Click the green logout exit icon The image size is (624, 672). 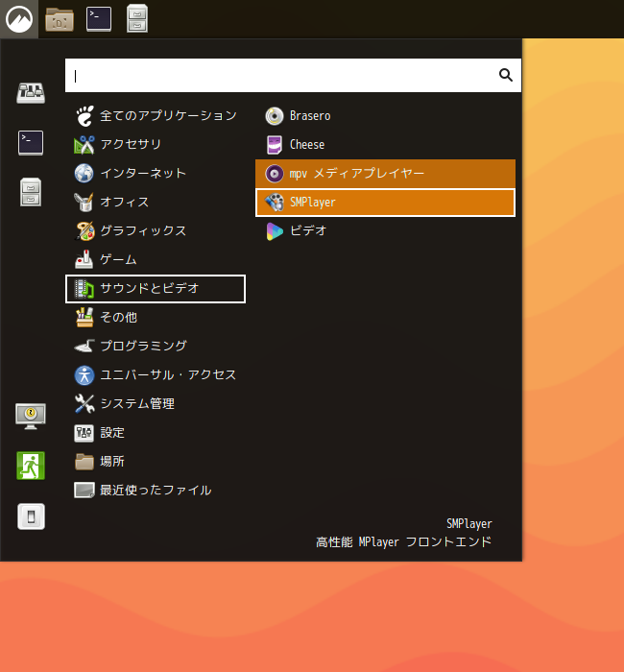pos(31,466)
